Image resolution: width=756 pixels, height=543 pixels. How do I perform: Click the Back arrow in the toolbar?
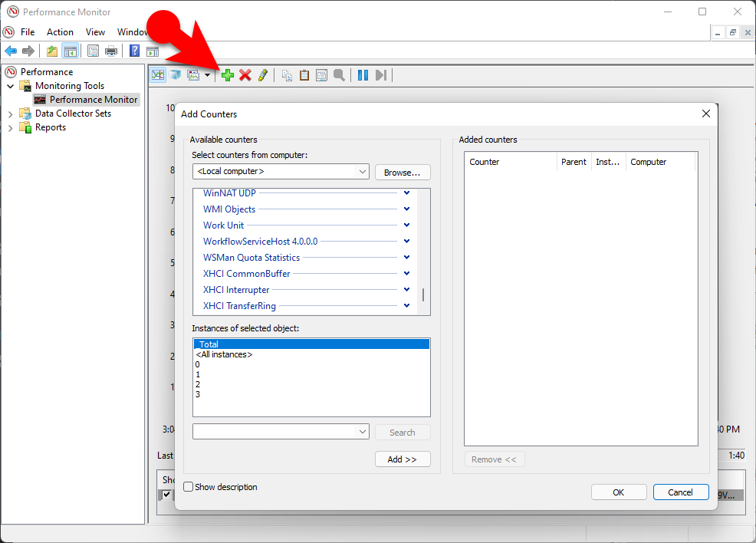(11, 51)
